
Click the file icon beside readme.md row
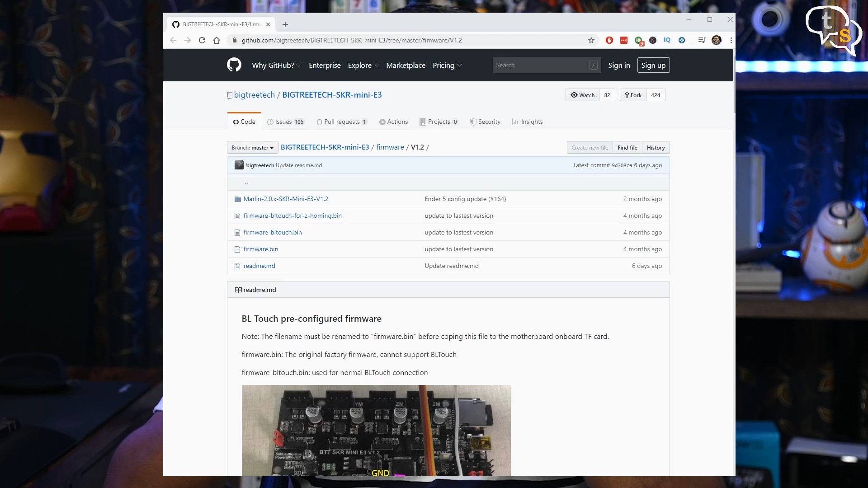tap(237, 266)
